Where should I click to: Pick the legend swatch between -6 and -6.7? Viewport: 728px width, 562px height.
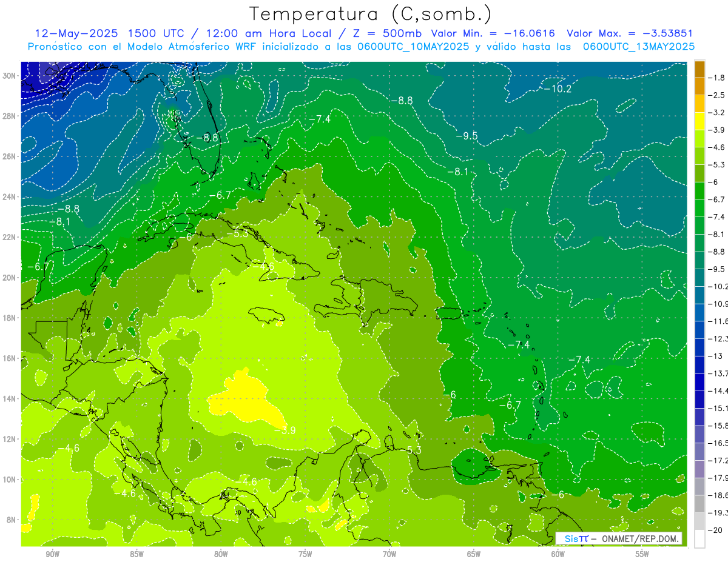tap(699, 191)
